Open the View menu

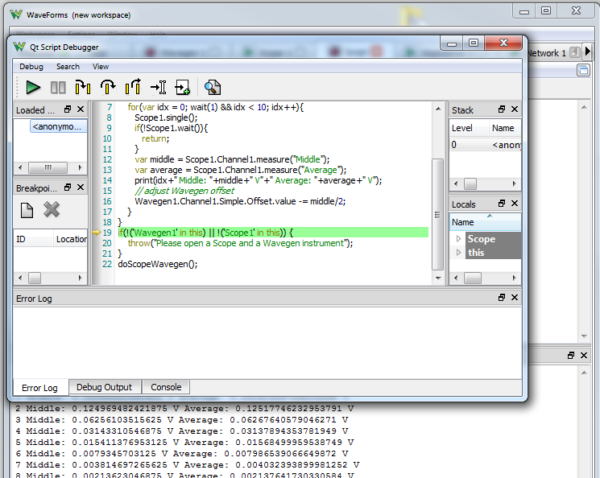[100, 67]
